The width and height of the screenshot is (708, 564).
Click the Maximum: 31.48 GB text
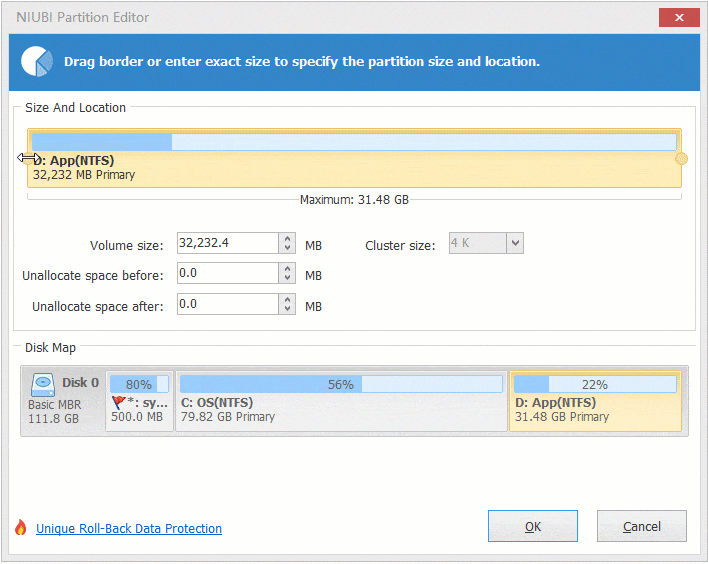coord(354,200)
